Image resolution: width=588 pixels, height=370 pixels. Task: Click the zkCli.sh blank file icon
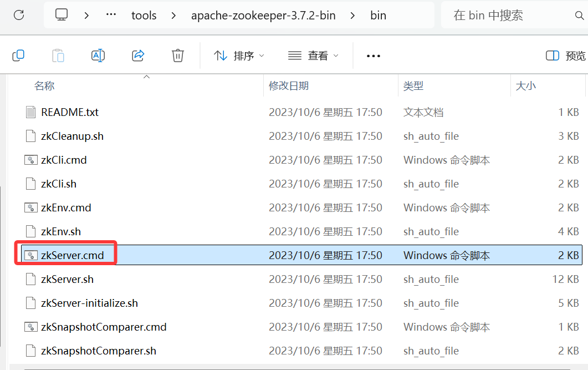coord(30,184)
